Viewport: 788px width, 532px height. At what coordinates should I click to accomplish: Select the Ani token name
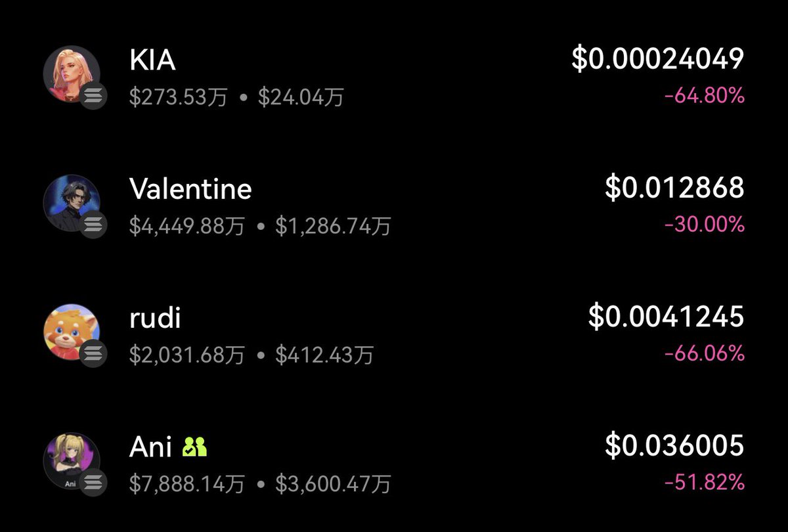click(x=151, y=447)
